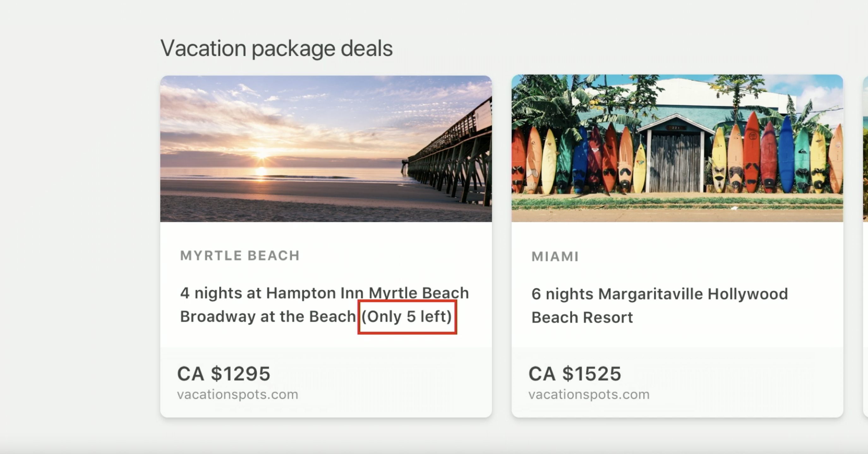Click the "MYRTLE BEACH" destination label
The width and height of the screenshot is (868, 454).
coord(239,256)
